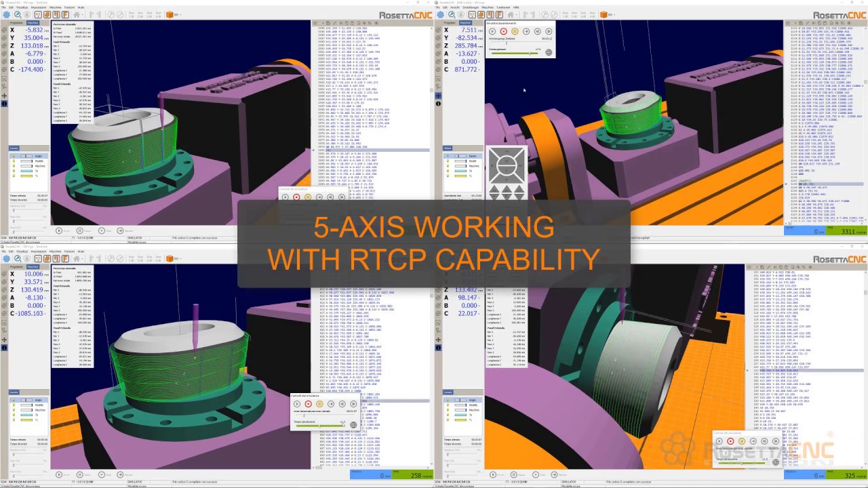Click pause button in top-left bottom bar

point(80,230)
